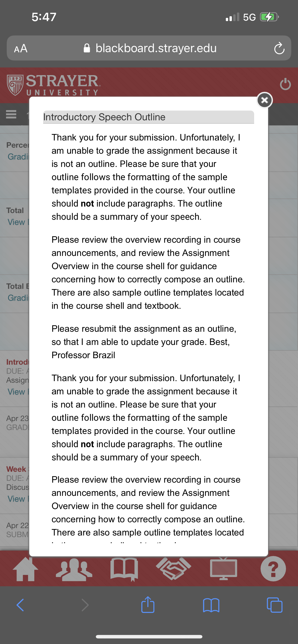The height and width of the screenshot is (644, 298).
Task: Open the help question mark icon
Action: pyautogui.click(x=273, y=569)
